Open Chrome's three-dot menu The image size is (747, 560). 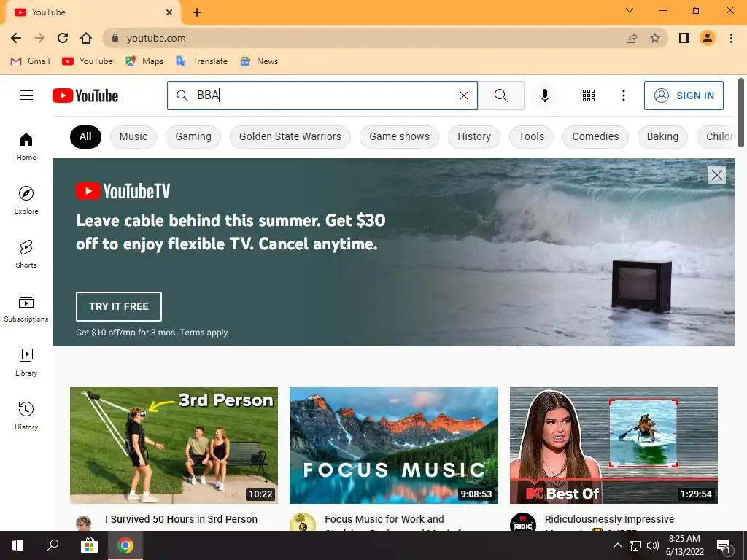pos(731,38)
